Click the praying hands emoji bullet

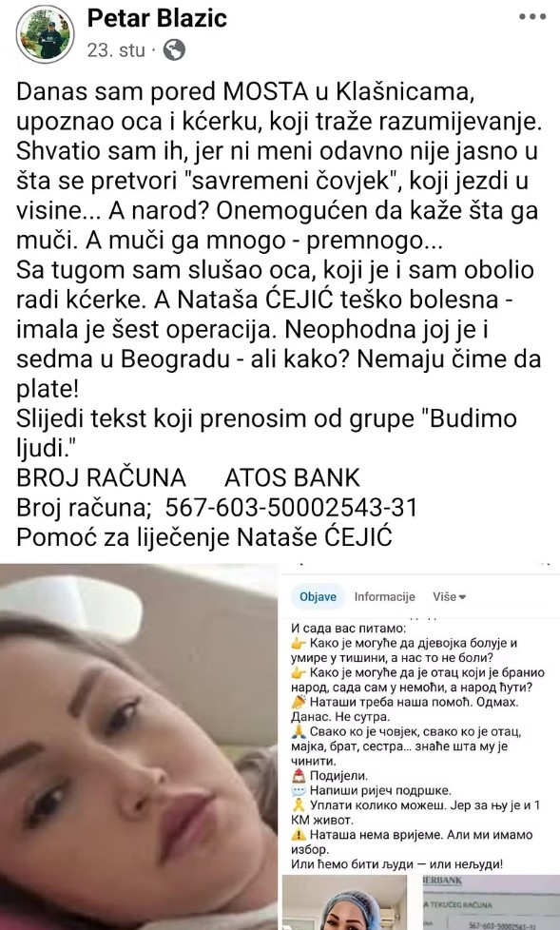click(x=299, y=732)
